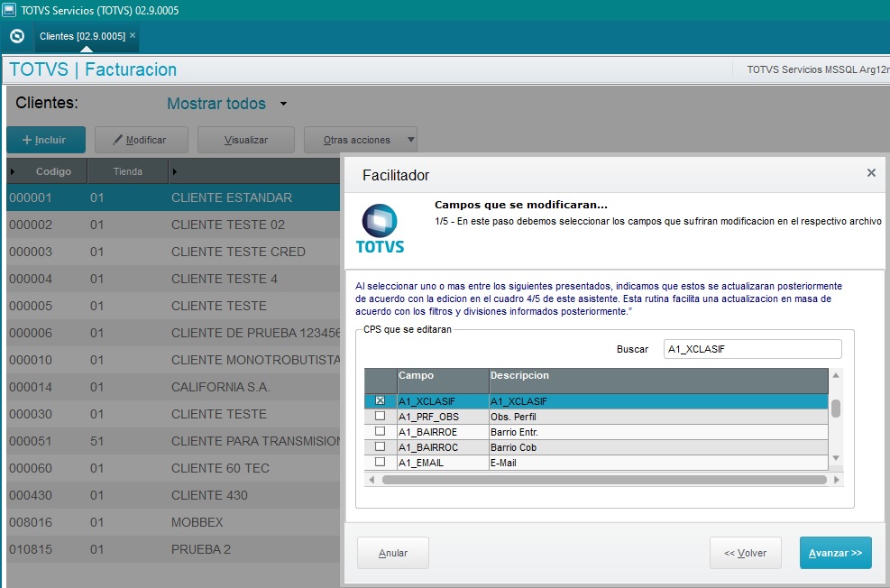Uncheck the A1_XCLASIF field checkbox

click(x=381, y=400)
